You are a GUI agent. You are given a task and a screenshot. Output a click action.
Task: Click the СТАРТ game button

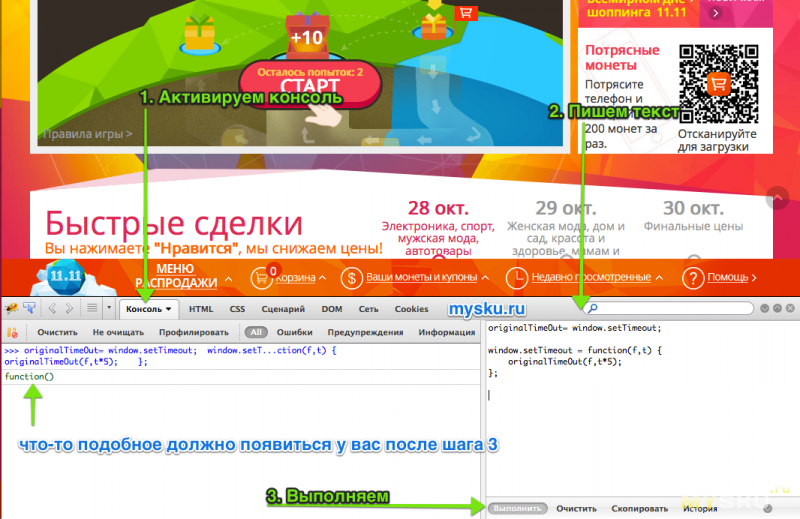click(x=310, y=85)
